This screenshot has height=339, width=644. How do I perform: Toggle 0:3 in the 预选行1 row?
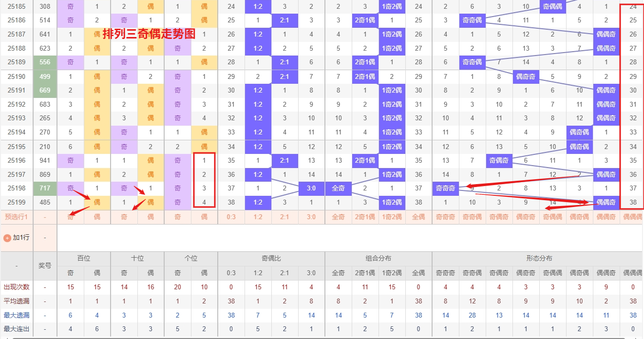[x=231, y=217]
